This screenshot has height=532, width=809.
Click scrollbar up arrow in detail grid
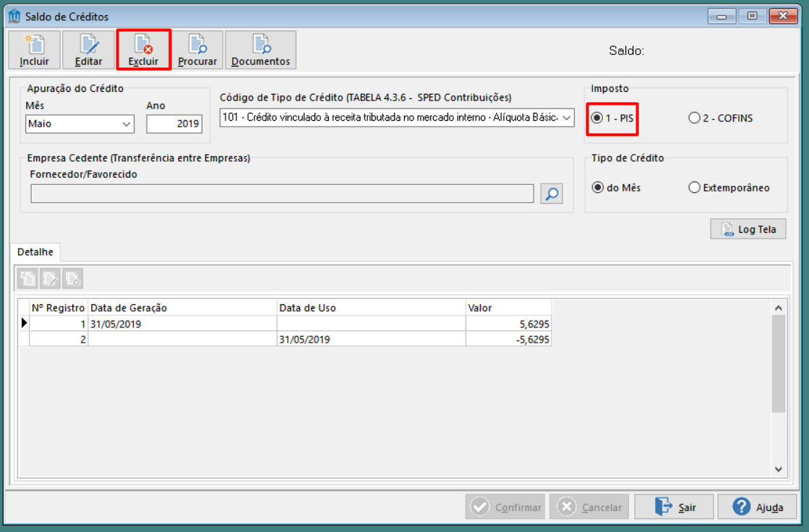coord(779,308)
